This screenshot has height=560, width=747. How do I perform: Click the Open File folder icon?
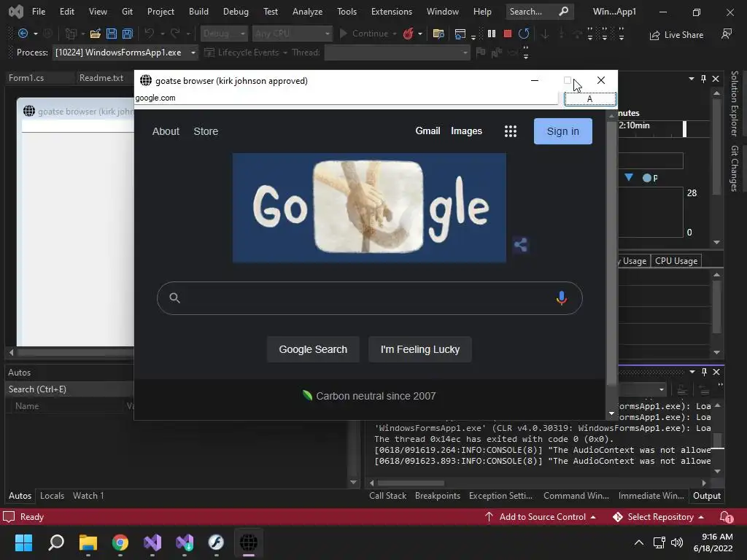pos(96,34)
